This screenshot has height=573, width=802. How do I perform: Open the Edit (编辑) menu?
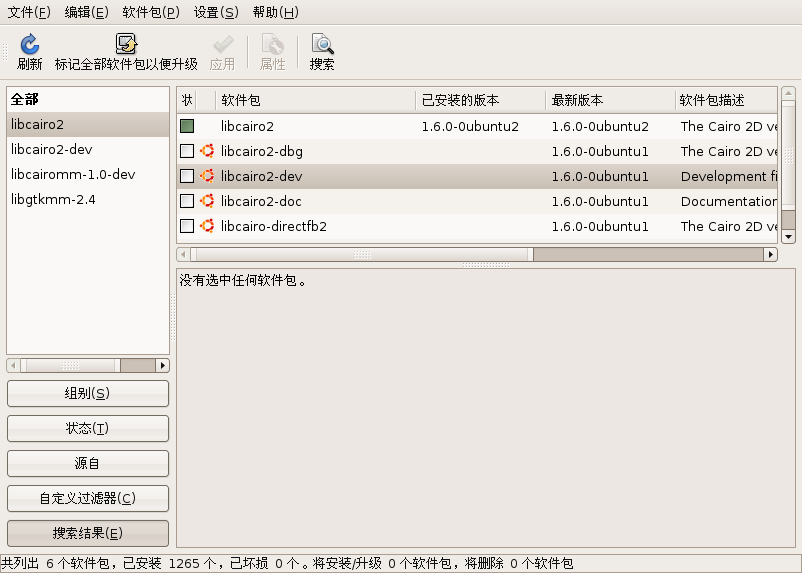(86, 12)
